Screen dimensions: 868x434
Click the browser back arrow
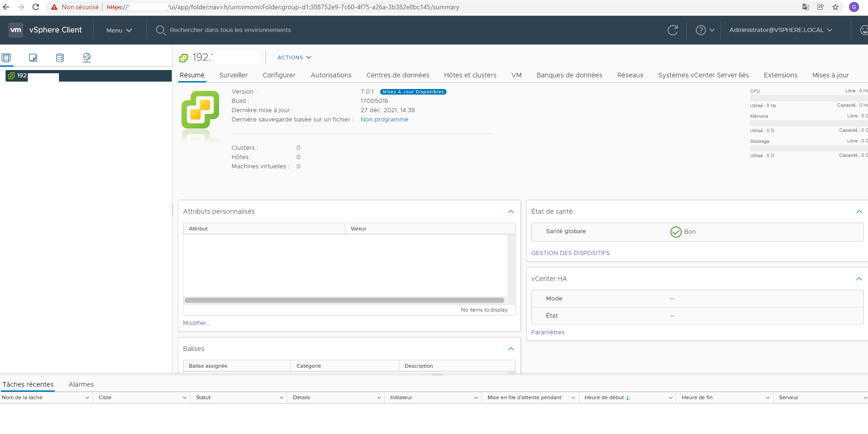pos(6,7)
